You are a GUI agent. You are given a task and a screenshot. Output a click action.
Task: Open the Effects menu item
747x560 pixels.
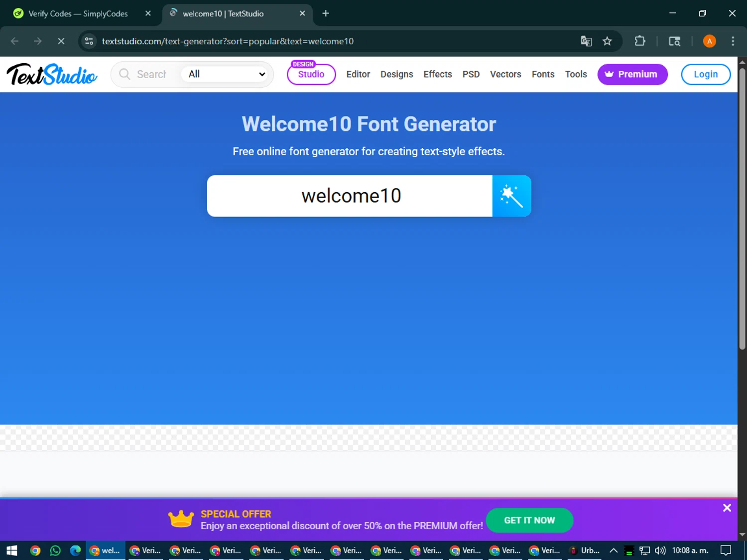(x=438, y=74)
